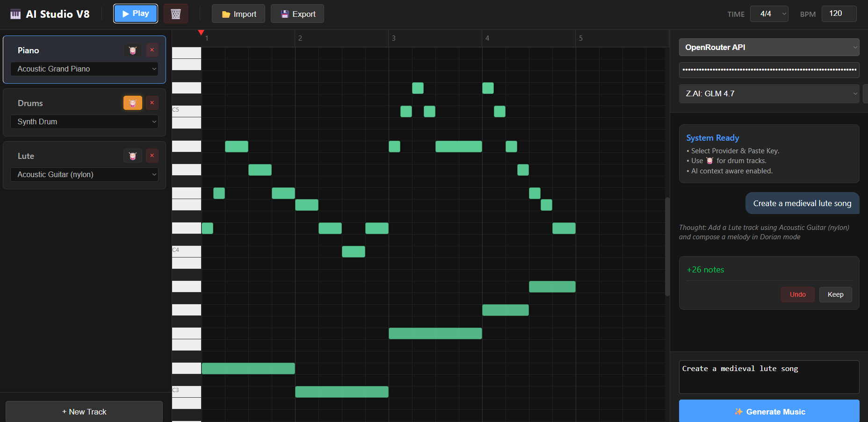Undo the +26 notes change
This screenshot has height=422, width=868.
[798, 294]
